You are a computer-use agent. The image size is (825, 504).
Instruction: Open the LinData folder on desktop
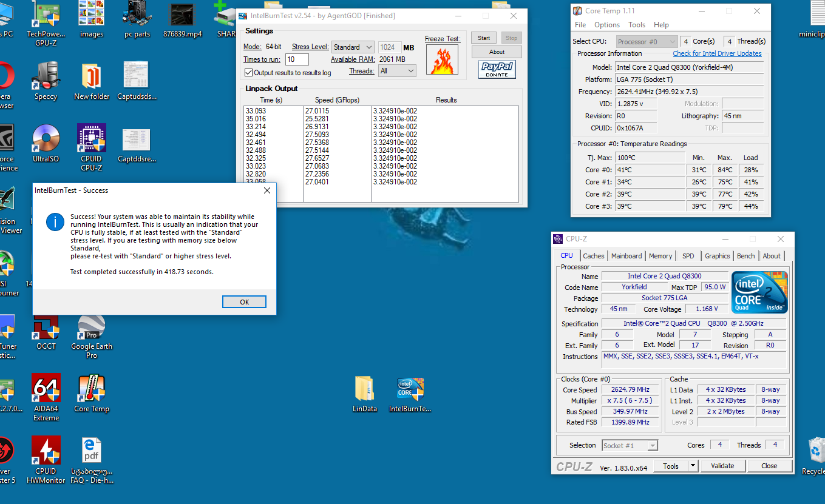(x=365, y=389)
